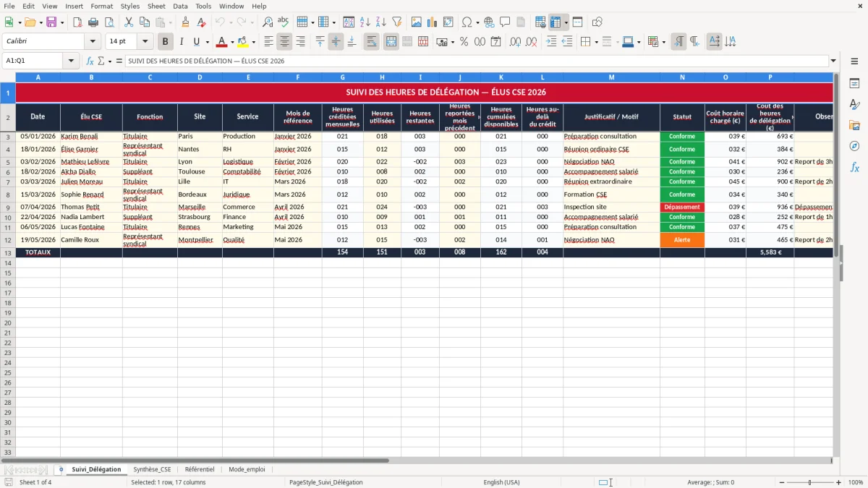Open the Sheet menu
Viewport: 868px width, 488px height.
click(x=156, y=6)
